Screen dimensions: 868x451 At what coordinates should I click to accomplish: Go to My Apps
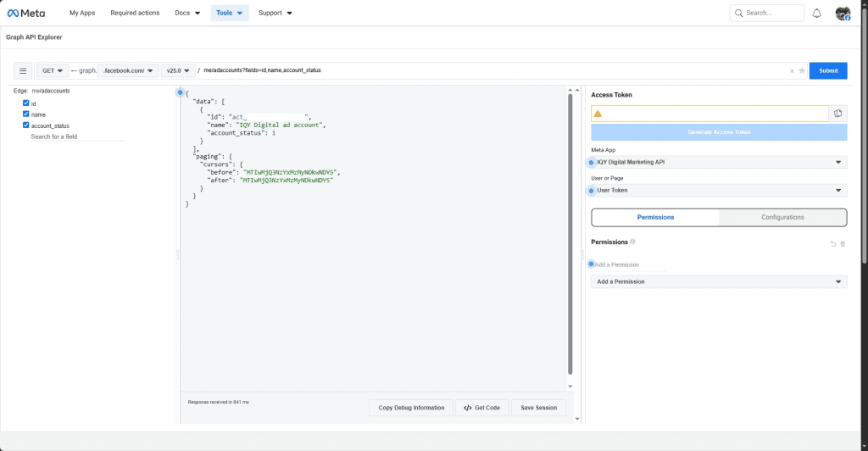[82, 13]
